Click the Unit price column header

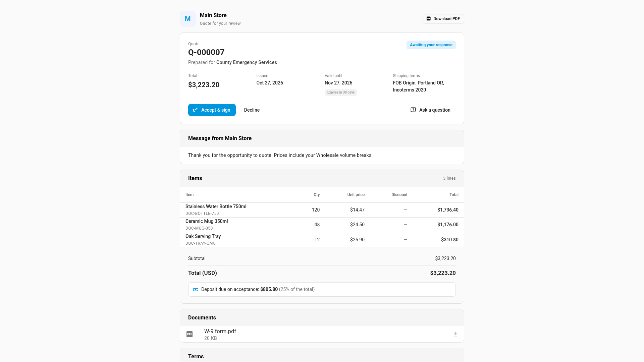356,195
